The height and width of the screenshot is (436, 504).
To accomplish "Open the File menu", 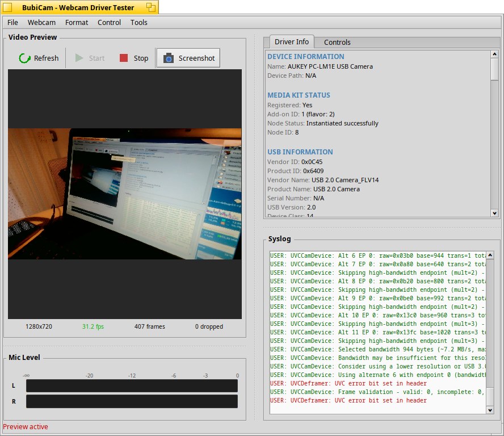I will 12,23.
